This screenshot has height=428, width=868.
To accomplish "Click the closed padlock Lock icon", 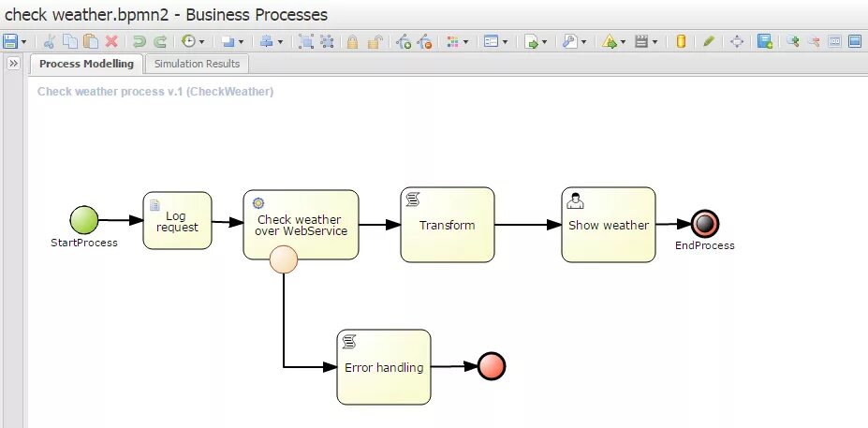I will 353,41.
